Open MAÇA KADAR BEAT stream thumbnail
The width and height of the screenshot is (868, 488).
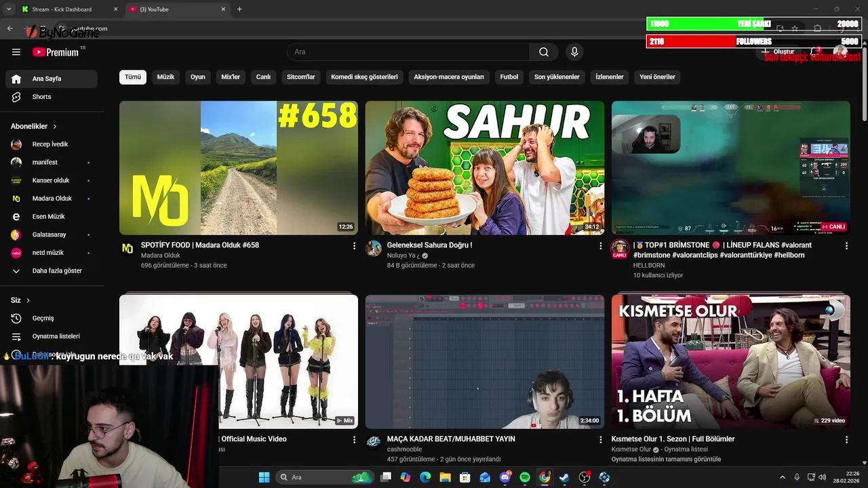(485, 361)
